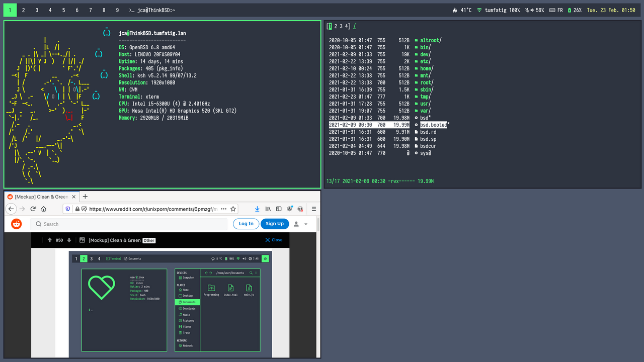Image resolution: width=644 pixels, height=362 pixels.
Task: Click the terminal icon in the top bar
Action: click(x=131, y=10)
